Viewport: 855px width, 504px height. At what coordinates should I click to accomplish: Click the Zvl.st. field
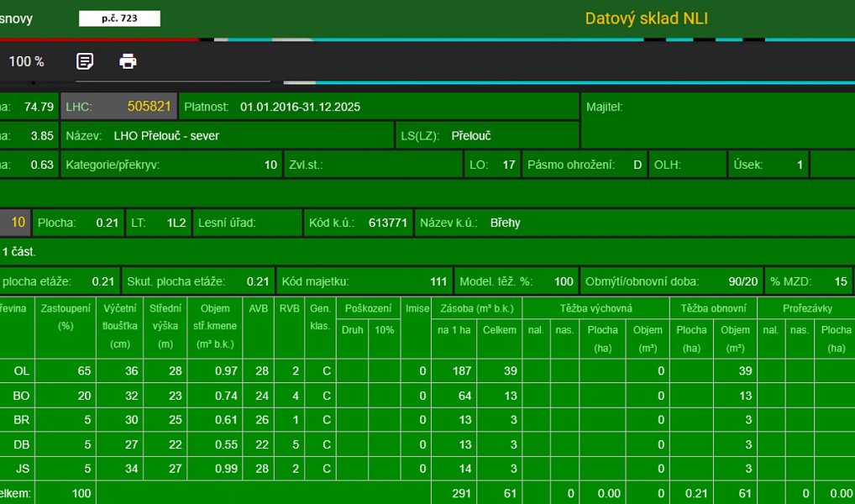[x=373, y=165]
